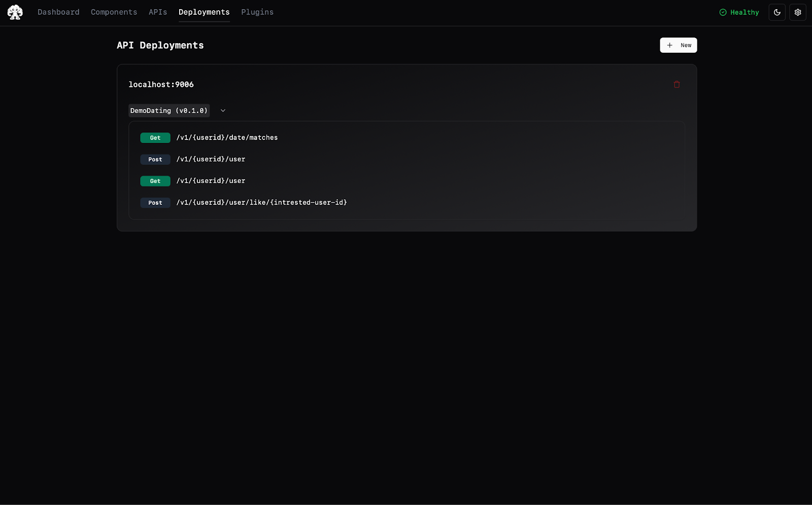Select the Deployments tab
The image size is (812, 505).
click(x=204, y=12)
